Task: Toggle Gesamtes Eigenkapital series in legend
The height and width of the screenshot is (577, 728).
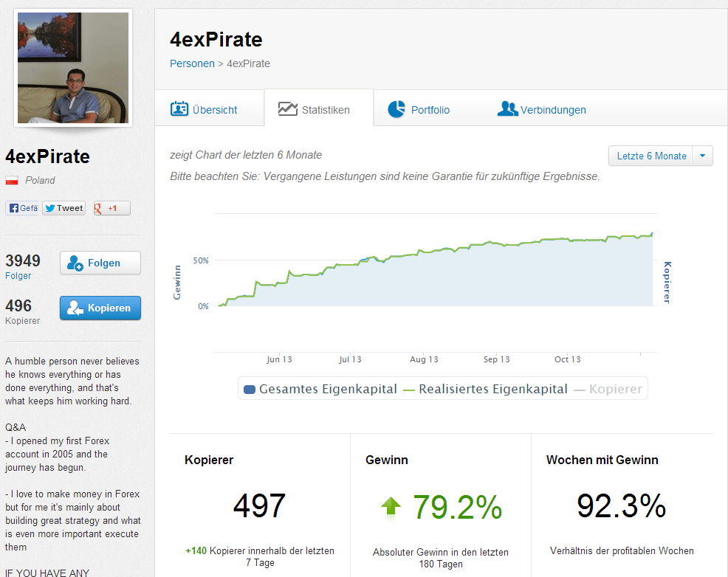Action: coord(320,389)
